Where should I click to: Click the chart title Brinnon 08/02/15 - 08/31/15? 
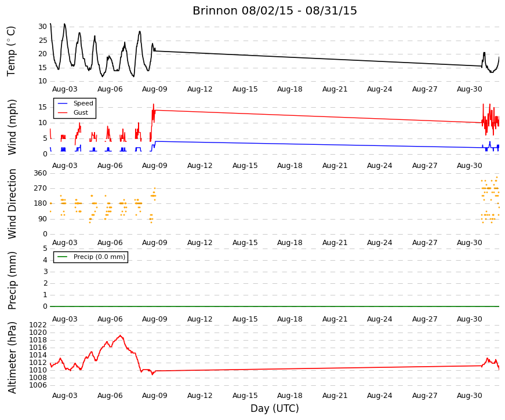pyautogui.click(x=275, y=10)
